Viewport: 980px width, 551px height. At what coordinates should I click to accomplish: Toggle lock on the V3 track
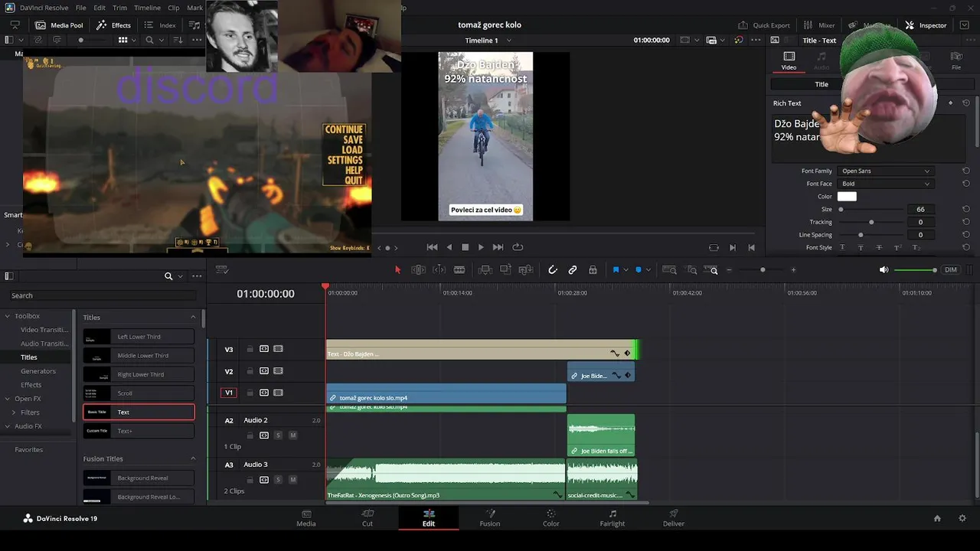(250, 349)
